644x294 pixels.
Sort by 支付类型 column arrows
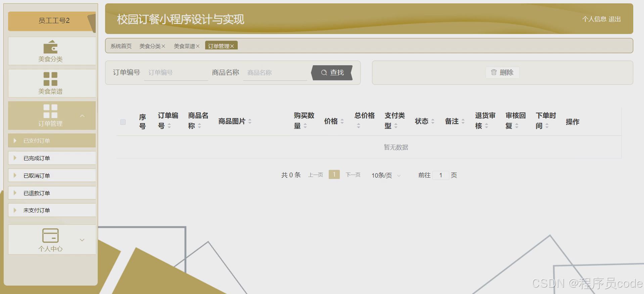(x=396, y=126)
